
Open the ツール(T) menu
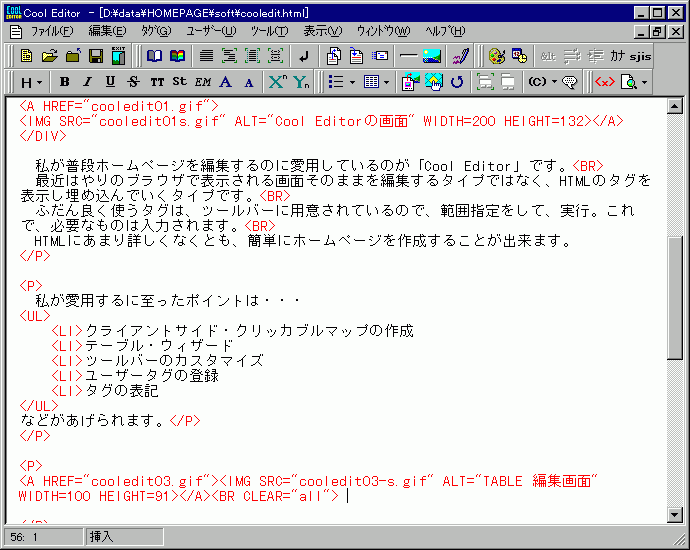click(x=270, y=31)
